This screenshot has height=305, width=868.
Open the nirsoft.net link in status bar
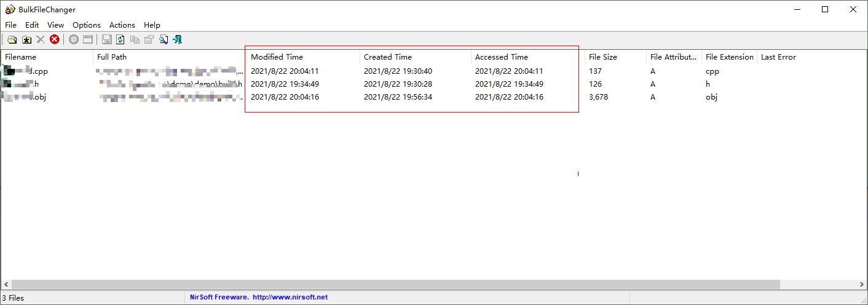(290, 297)
